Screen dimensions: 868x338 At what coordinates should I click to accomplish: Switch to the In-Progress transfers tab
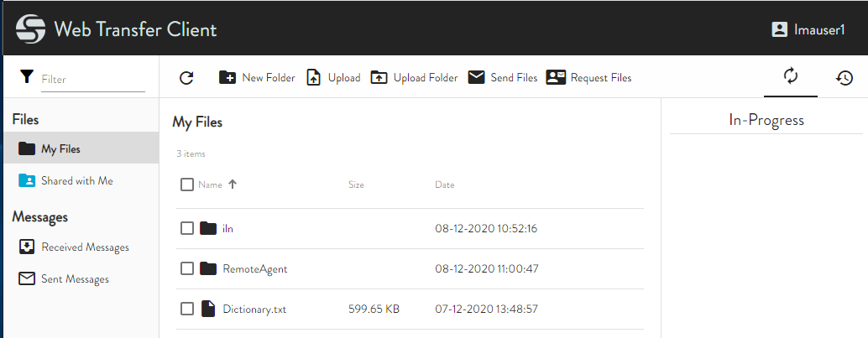tap(790, 77)
